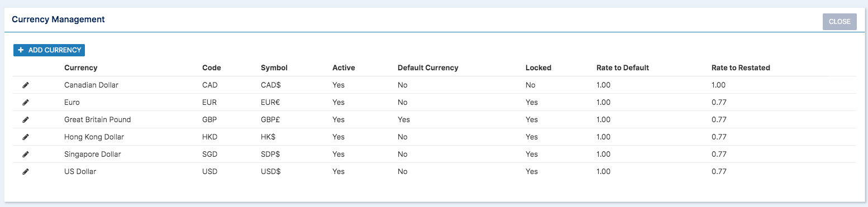Select the Default Currency column header
Image resolution: width=868 pixels, height=207 pixels.
tap(428, 68)
